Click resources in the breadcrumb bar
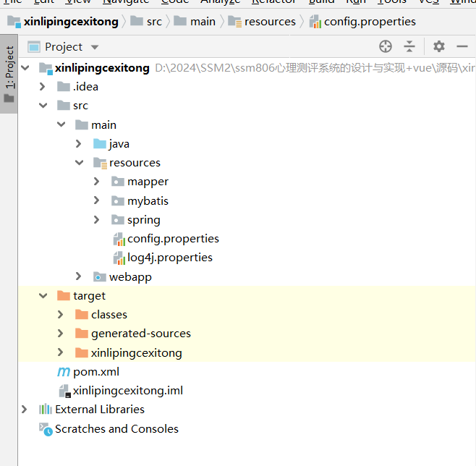The height and width of the screenshot is (466, 476). 269,22
